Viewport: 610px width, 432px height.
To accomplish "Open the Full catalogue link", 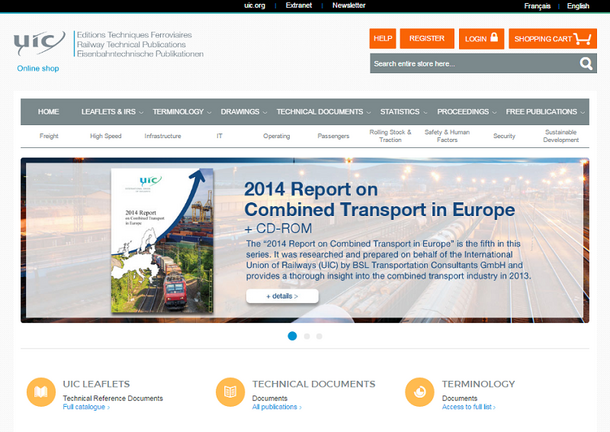I will click(86, 407).
